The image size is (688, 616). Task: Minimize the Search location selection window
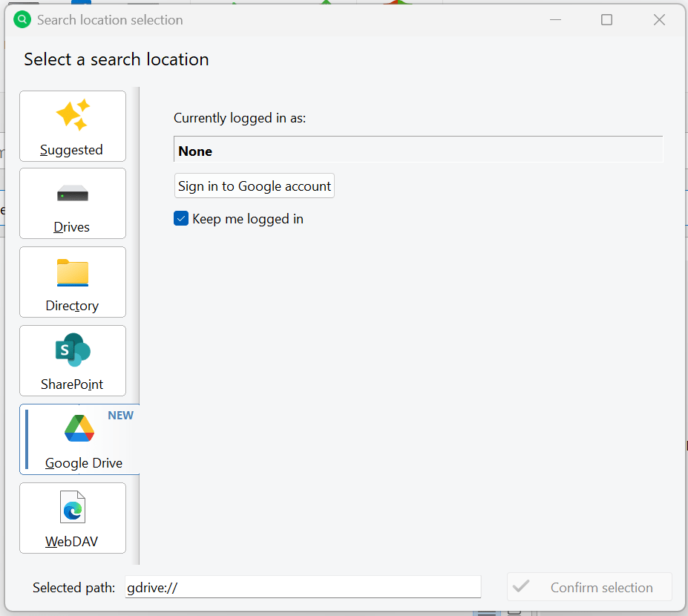click(x=554, y=20)
